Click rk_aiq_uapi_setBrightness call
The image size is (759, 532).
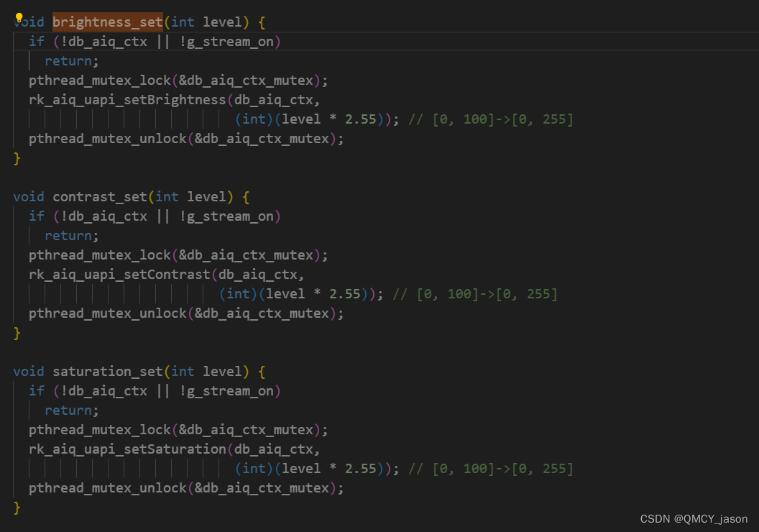tap(127, 100)
